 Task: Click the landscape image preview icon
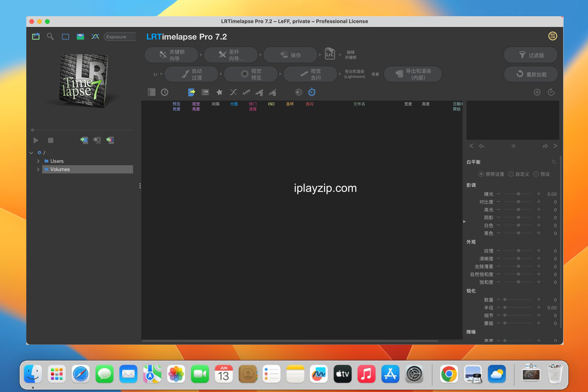point(80,36)
